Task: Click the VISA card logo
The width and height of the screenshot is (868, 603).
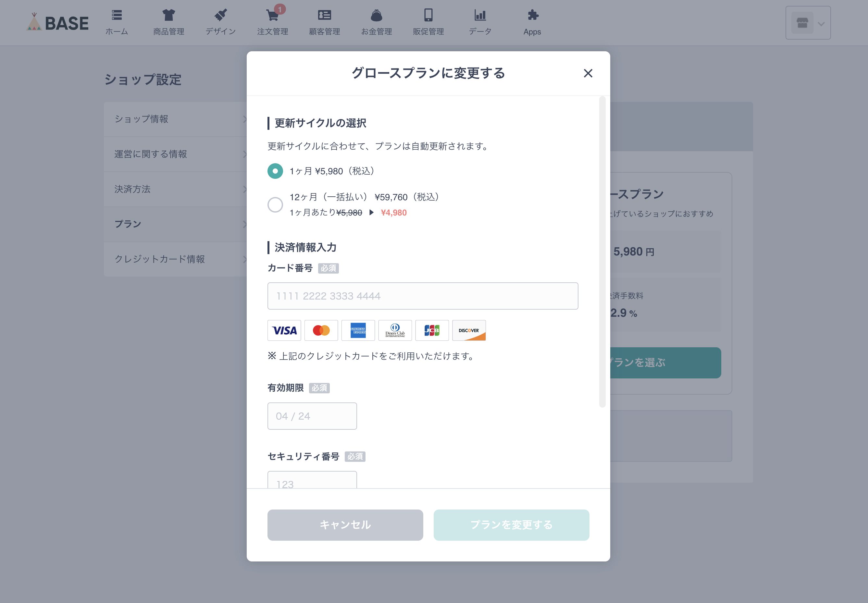Action: coord(284,331)
